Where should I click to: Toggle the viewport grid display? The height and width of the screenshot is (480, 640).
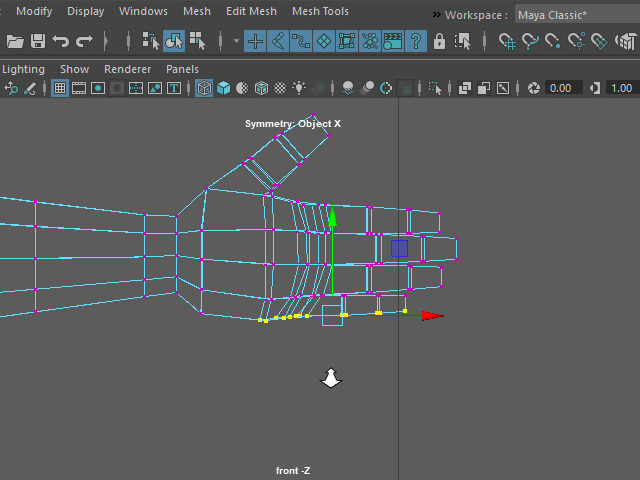(x=60, y=88)
